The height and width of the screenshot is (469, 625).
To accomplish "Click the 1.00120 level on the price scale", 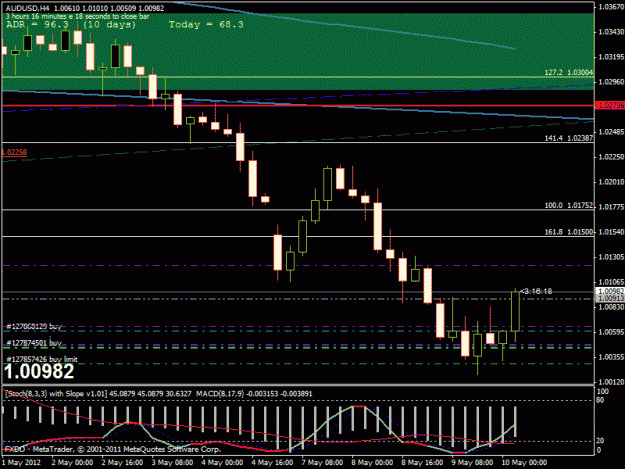I will (x=611, y=382).
